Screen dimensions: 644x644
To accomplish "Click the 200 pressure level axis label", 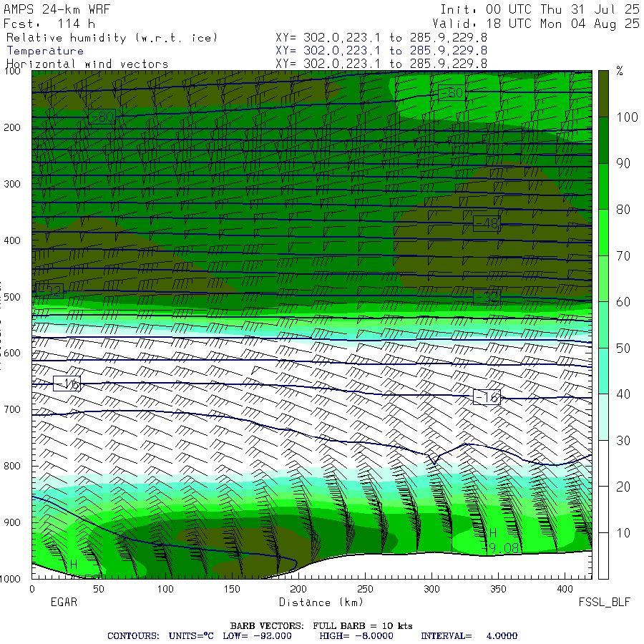I will tap(12, 127).
